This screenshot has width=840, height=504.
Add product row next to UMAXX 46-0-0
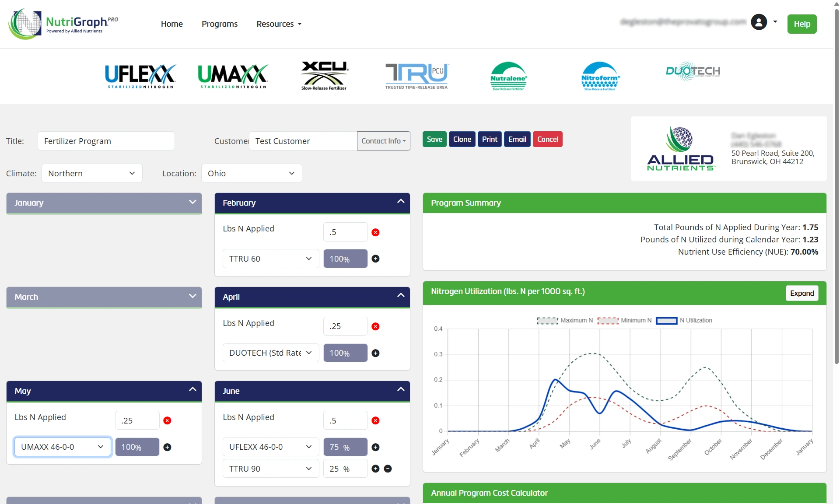[167, 447]
